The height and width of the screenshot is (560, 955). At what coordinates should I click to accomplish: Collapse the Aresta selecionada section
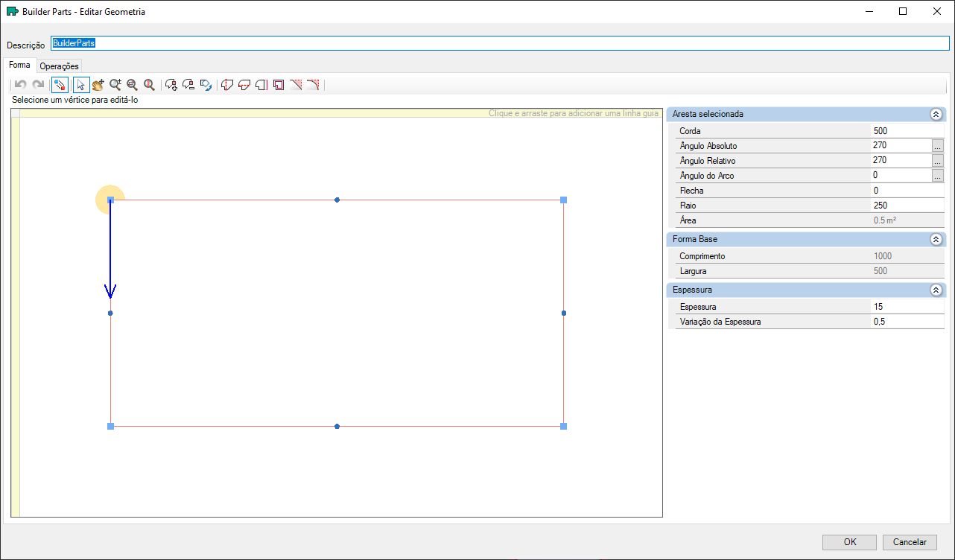[936, 115]
